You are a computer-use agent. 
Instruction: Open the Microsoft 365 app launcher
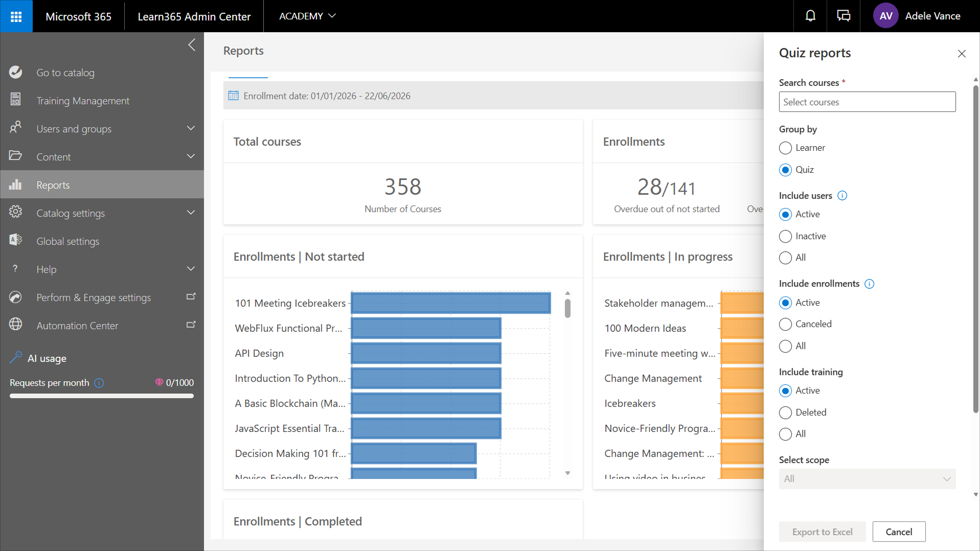pos(16,16)
